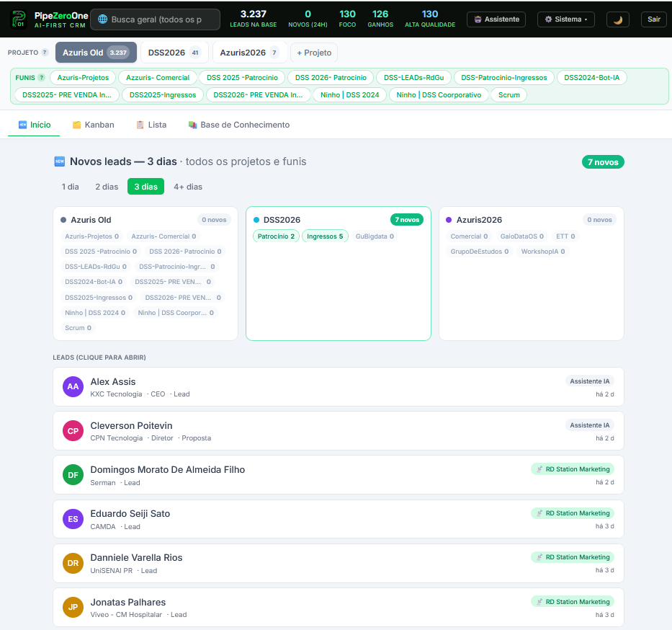Click the Comercial 0 chip in Azuris2026 card

(x=469, y=236)
